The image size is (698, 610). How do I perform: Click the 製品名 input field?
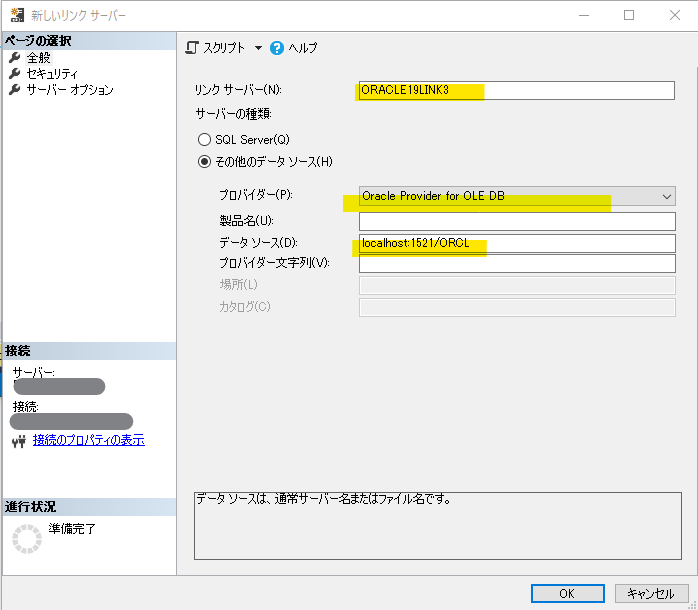[516, 221]
